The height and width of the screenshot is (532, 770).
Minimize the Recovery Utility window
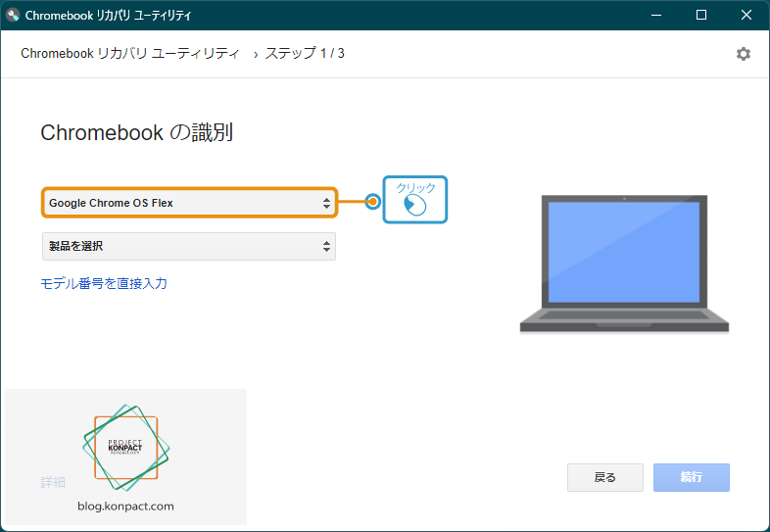pyautogui.click(x=656, y=15)
